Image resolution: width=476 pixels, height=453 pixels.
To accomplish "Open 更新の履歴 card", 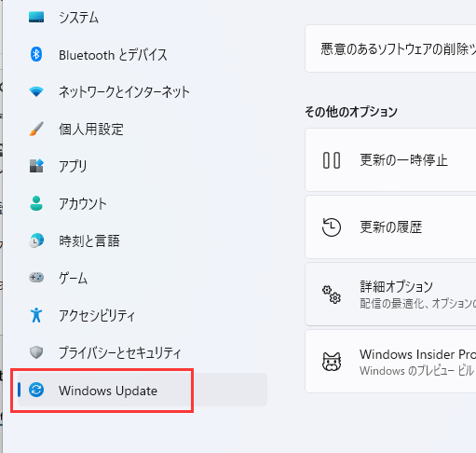I will (x=390, y=227).
